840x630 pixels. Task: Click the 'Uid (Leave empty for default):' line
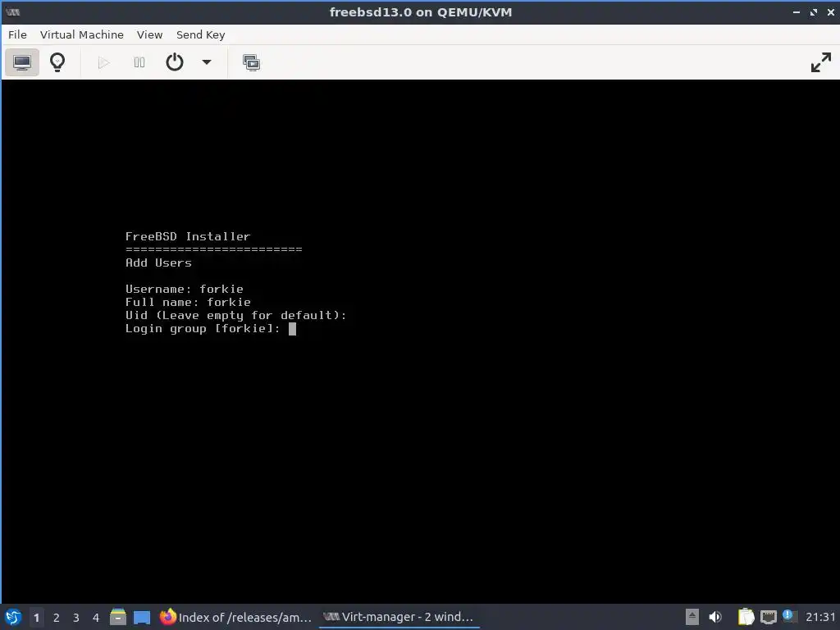tap(236, 315)
